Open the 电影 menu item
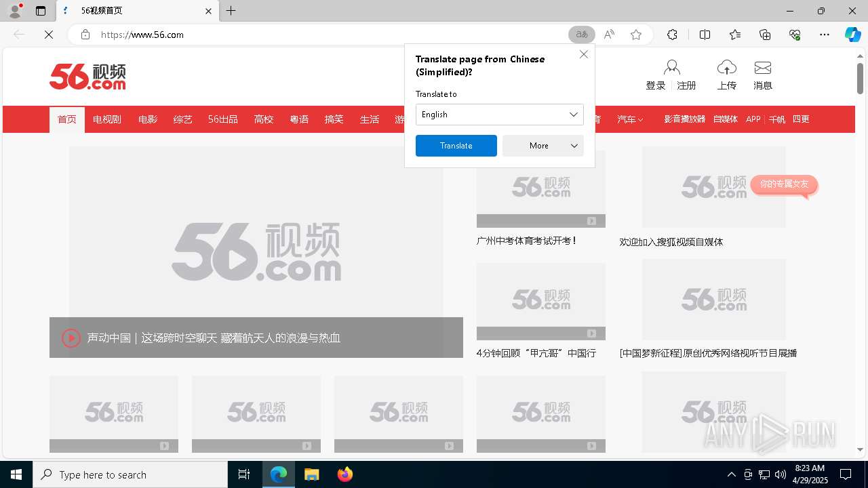The width and height of the screenshot is (868, 488). click(148, 119)
